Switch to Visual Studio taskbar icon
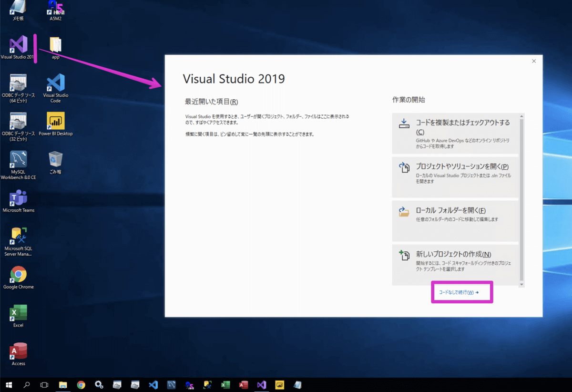 (261, 385)
